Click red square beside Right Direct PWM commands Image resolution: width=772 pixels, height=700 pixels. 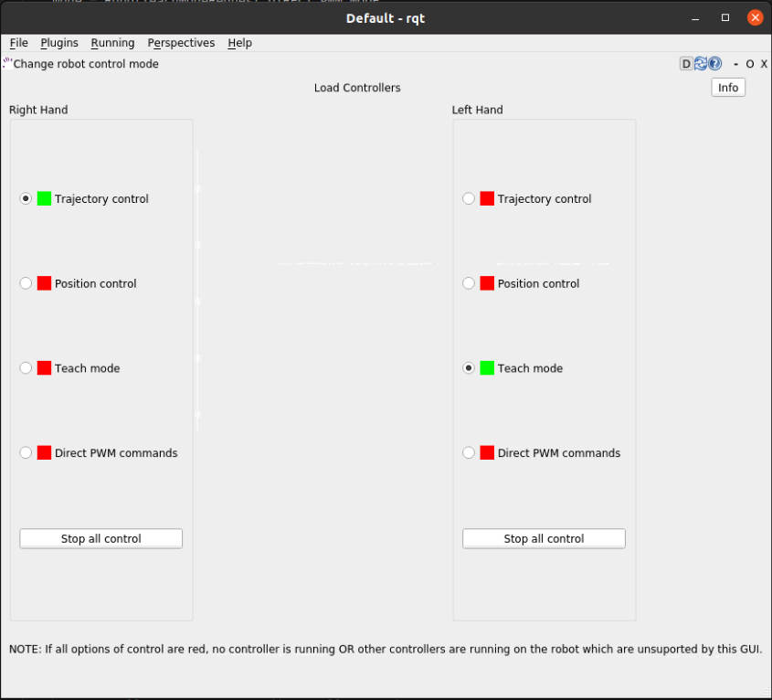[x=45, y=452]
